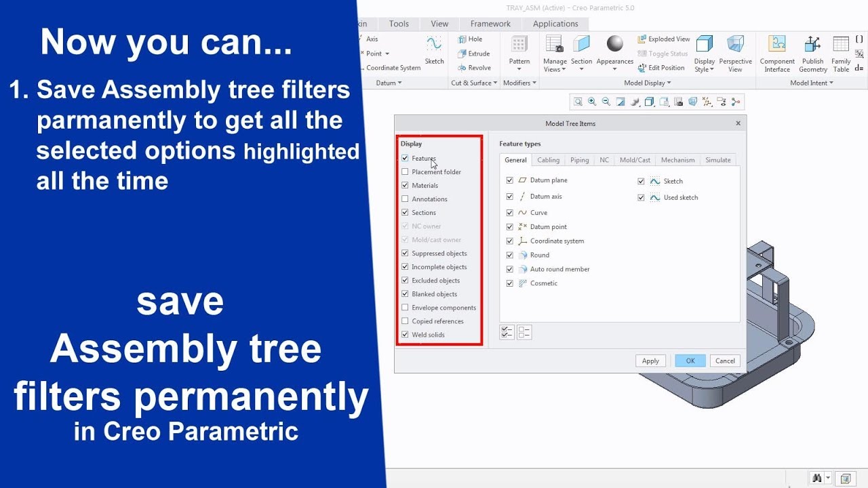
Task: Click the Apply button
Action: (650, 361)
